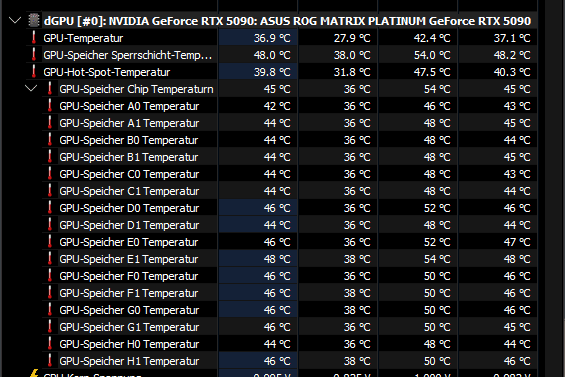Select the GPU-Speicher F0 Temperatur label
565x377 pixels.
tap(129, 276)
